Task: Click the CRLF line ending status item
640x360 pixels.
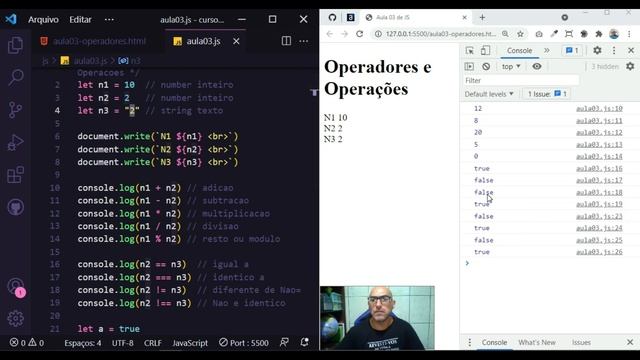Action: [x=153, y=343]
